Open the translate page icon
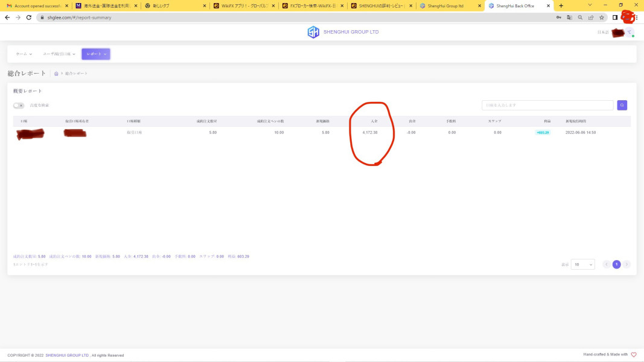 click(569, 17)
